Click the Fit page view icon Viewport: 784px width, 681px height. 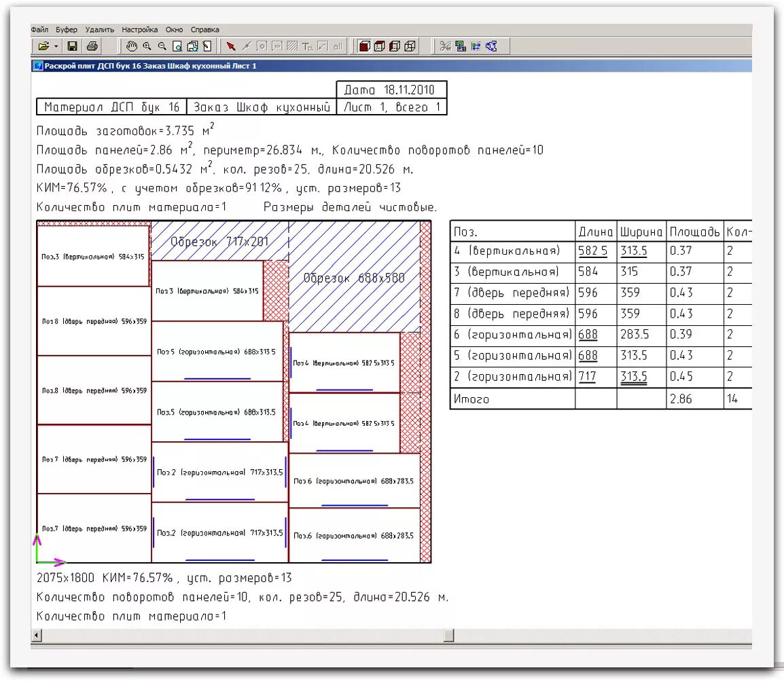[x=207, y=46]
